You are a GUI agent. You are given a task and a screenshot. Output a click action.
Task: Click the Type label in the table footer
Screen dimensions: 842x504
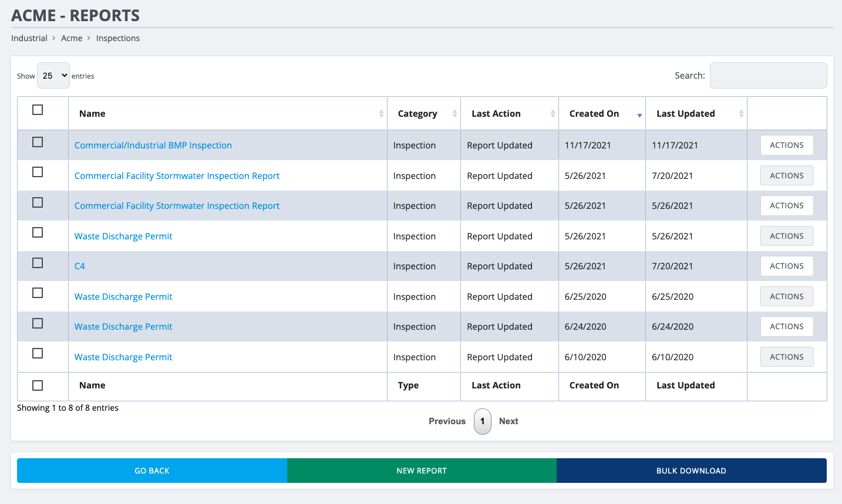(x=408, y=385)
